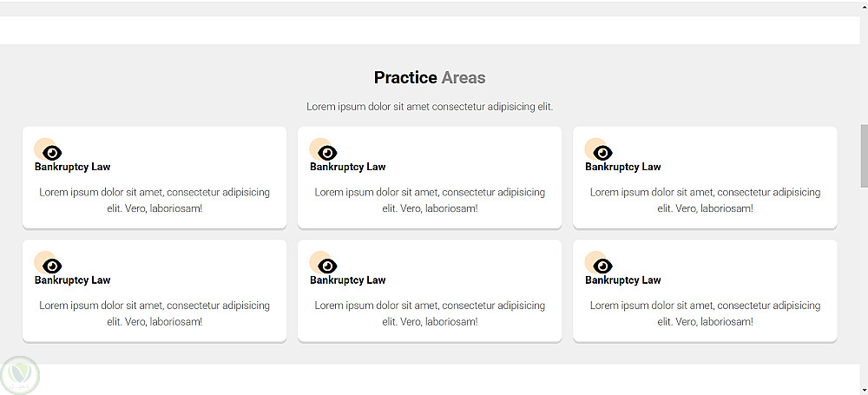Click the vertical page scrollbar thumb
This screenshot has height=395, width=868.
(864, 156)
